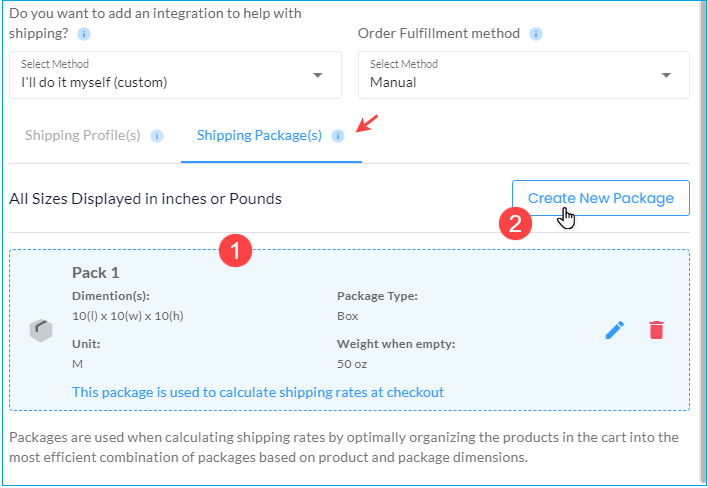Click the info icon beside Order Fulfillment method
708x488 pixels.
536,34
